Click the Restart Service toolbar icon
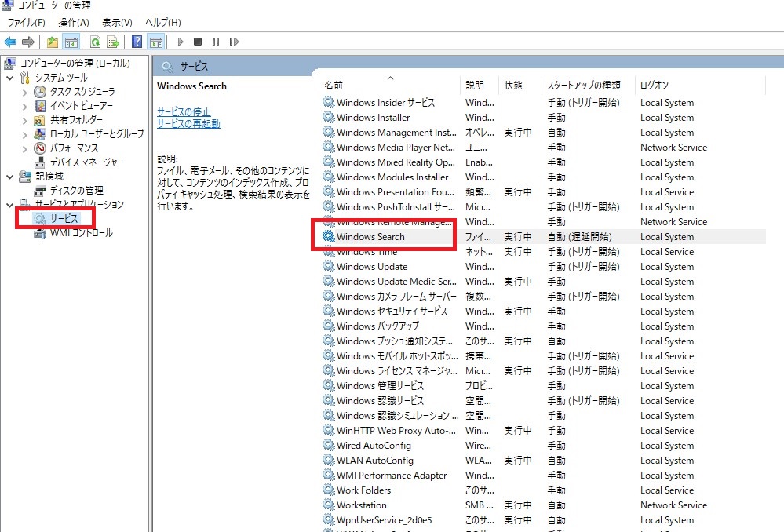 [x=234, y=42]
